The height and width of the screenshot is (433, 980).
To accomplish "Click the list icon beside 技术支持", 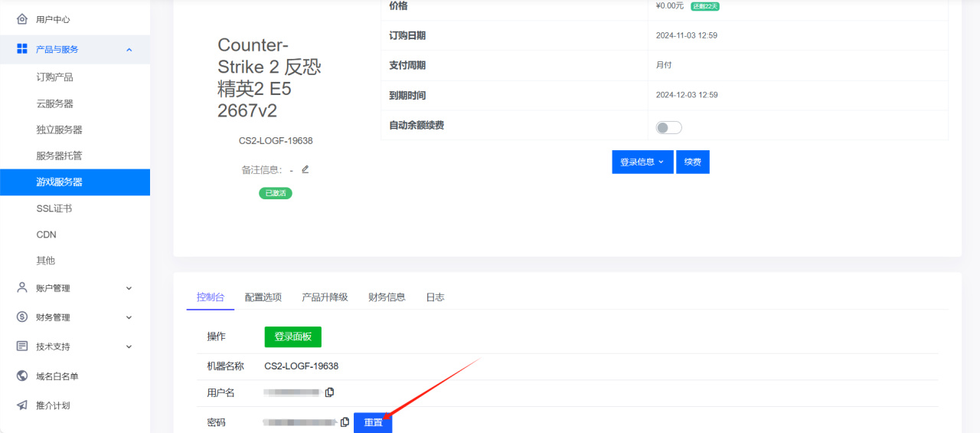I will tap(22, 346).
